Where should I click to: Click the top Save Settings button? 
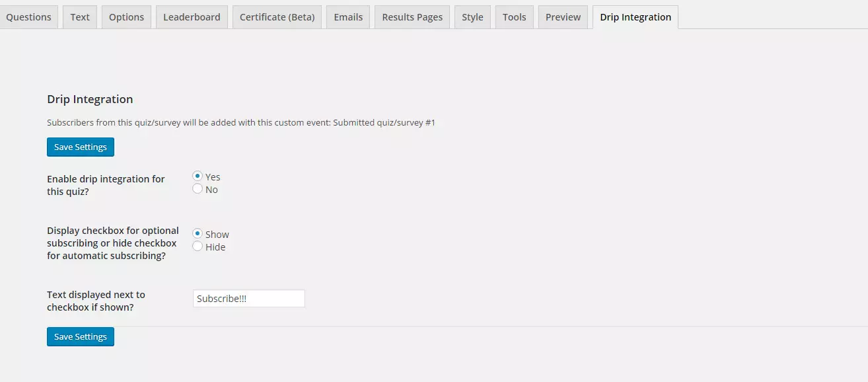click(x=81, y=147)
